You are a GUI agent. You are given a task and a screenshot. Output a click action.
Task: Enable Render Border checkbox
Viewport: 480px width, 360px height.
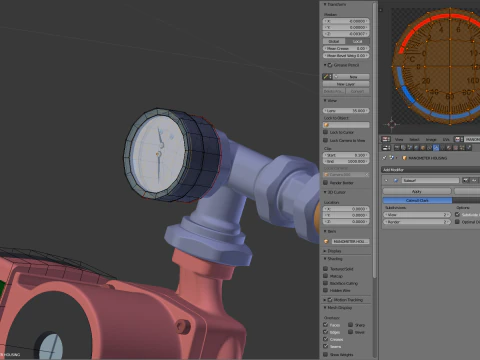point(326,183)
